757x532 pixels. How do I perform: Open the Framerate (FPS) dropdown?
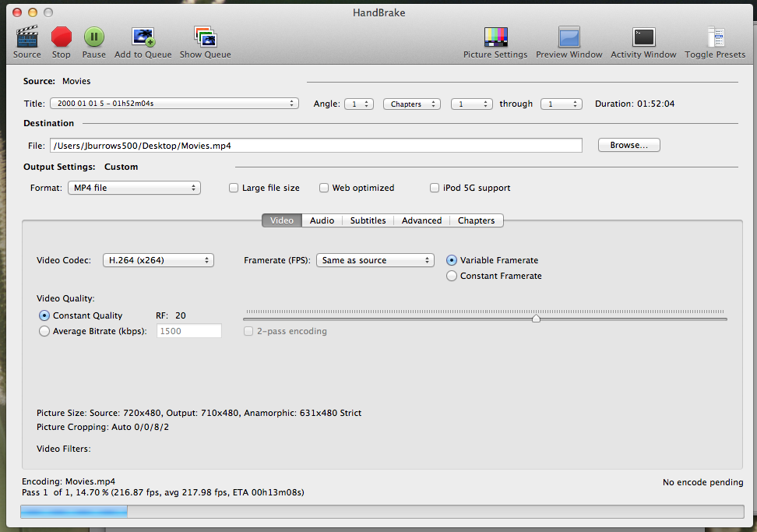[375, 260]
